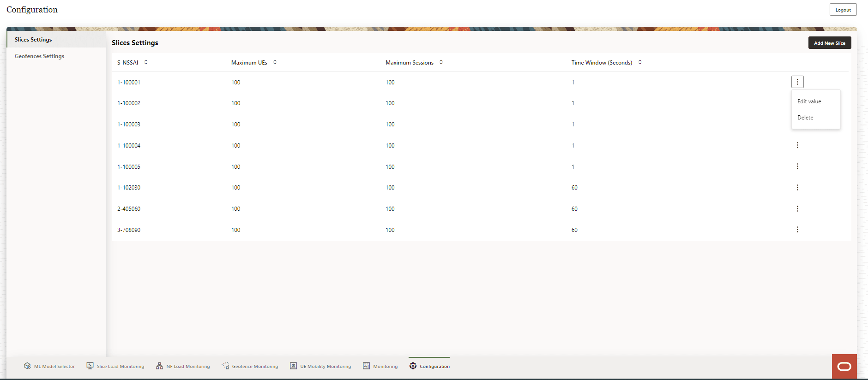
Task: Click the Configuration page title
Action: [x=32, y=10]
